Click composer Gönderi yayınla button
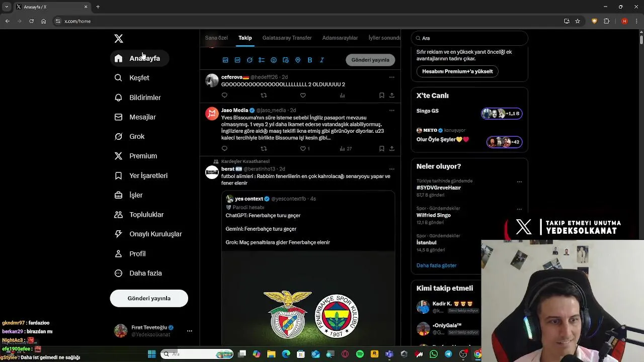644x362 pixels. click(370, 60)
